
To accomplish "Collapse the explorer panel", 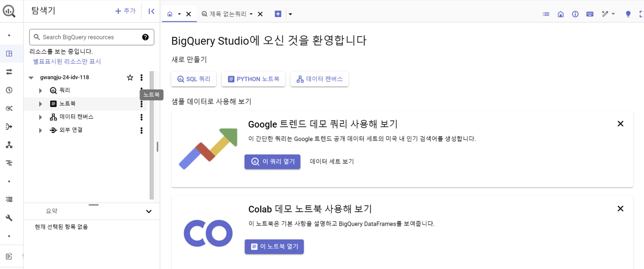I will tap(151, 11).
